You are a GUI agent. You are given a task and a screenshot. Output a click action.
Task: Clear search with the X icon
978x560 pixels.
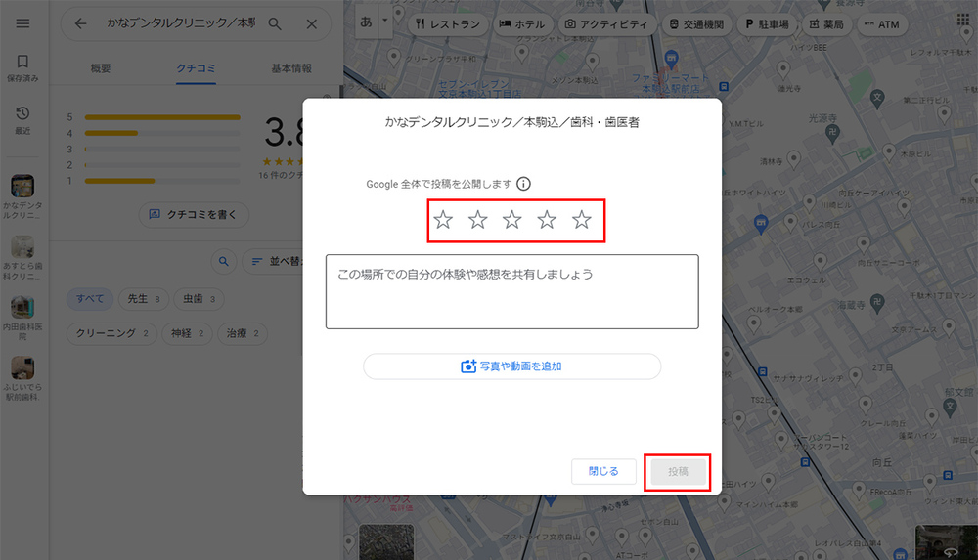tap(312, 23)
